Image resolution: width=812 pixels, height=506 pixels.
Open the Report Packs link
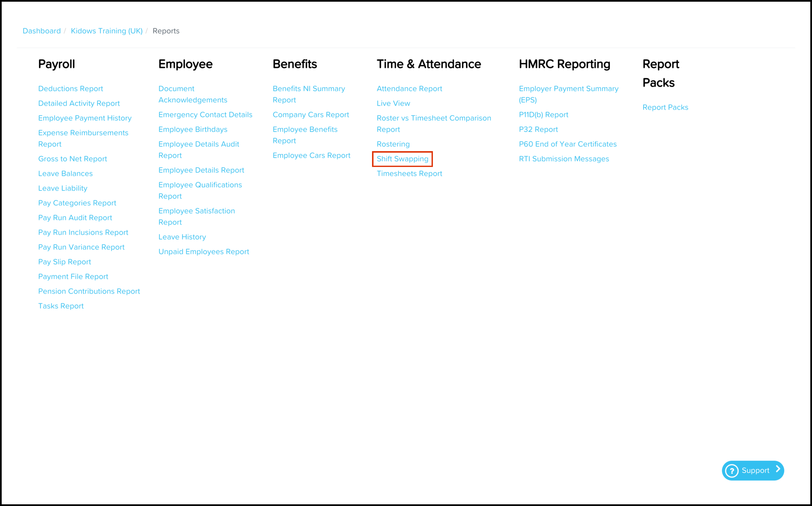(665, 108)
